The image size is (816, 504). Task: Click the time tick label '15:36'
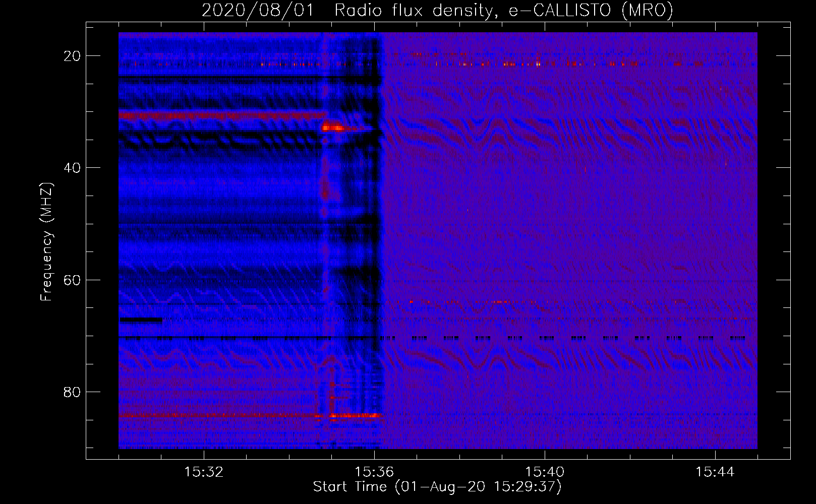pos(374,472)
